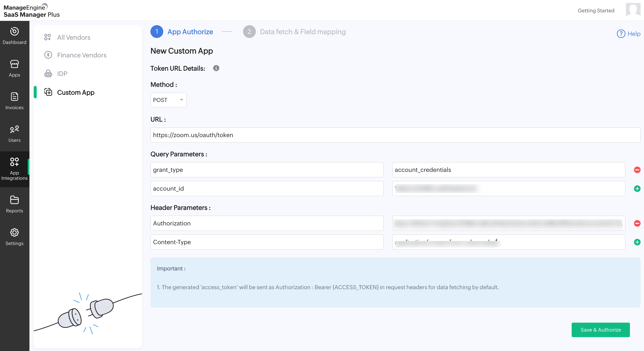Open the Help link
Image resolution: width=644 pixels, height=351 pixels.
click(628, 34)
